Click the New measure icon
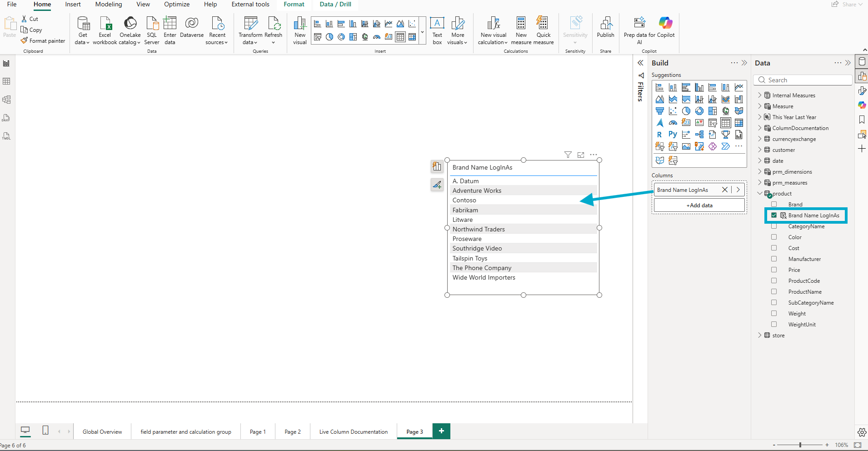 pyautogui.click(x=521, y=30)
